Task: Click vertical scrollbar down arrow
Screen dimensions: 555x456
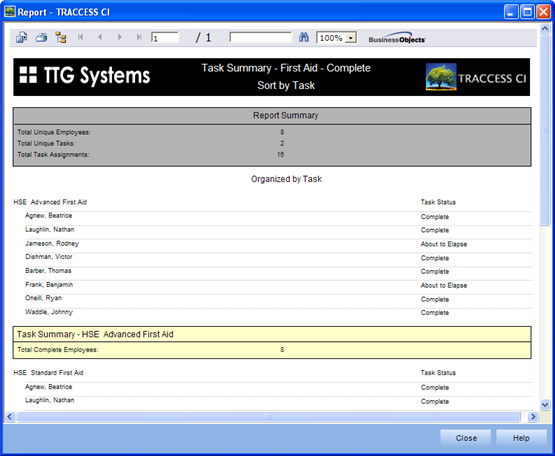Action: [x=545, y=404]
